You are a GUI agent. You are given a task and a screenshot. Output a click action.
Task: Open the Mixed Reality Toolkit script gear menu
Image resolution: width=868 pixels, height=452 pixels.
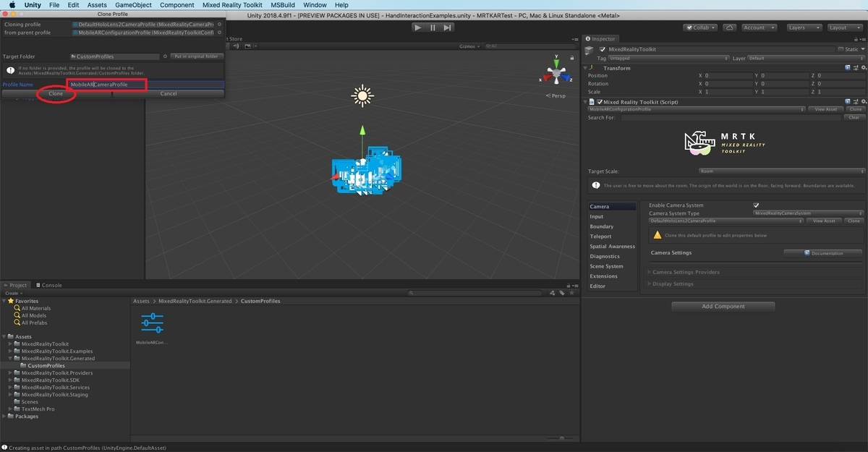862,102
